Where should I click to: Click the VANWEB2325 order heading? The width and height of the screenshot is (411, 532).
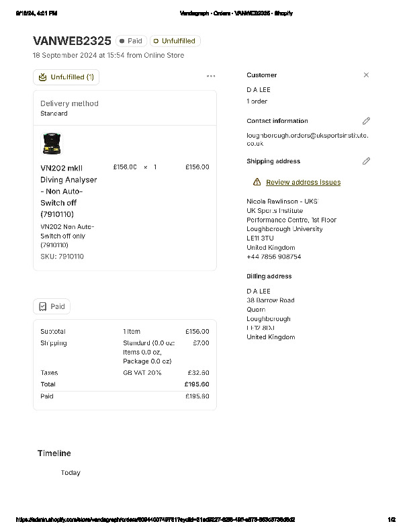72,41
